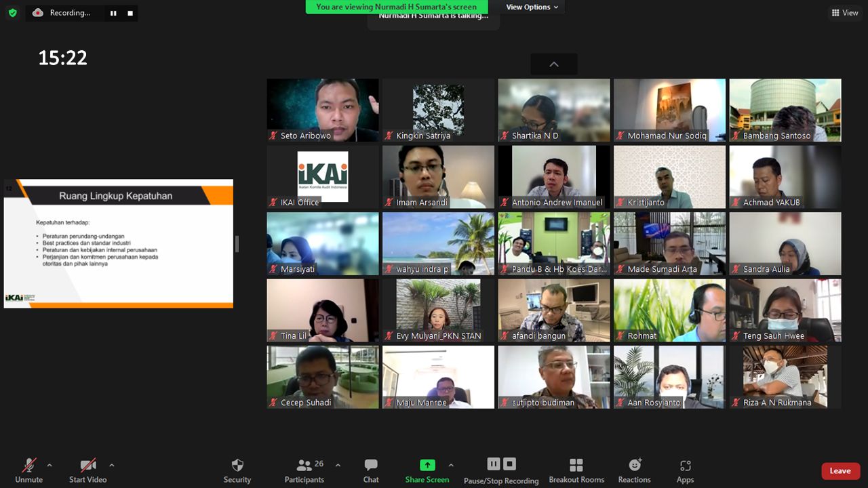The image size is (868, 488).
Task: Open the Chat panel
Action: (371, 470)
